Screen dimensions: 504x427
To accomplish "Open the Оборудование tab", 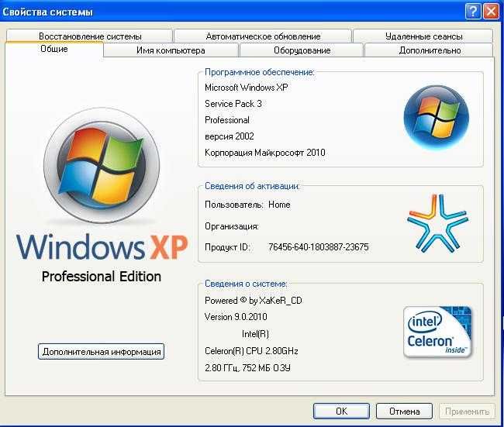I will (x=302, y=50).
